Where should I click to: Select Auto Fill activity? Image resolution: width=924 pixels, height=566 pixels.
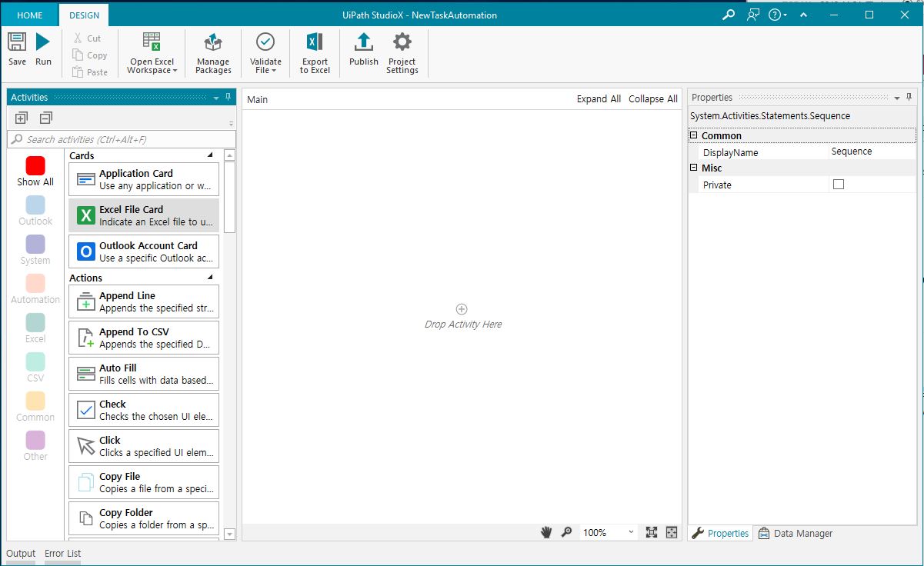coord(144,374)
